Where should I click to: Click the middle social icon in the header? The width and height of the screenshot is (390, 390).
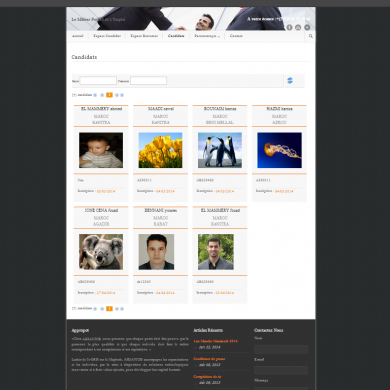pyautogui.click(x=298, y=27)
